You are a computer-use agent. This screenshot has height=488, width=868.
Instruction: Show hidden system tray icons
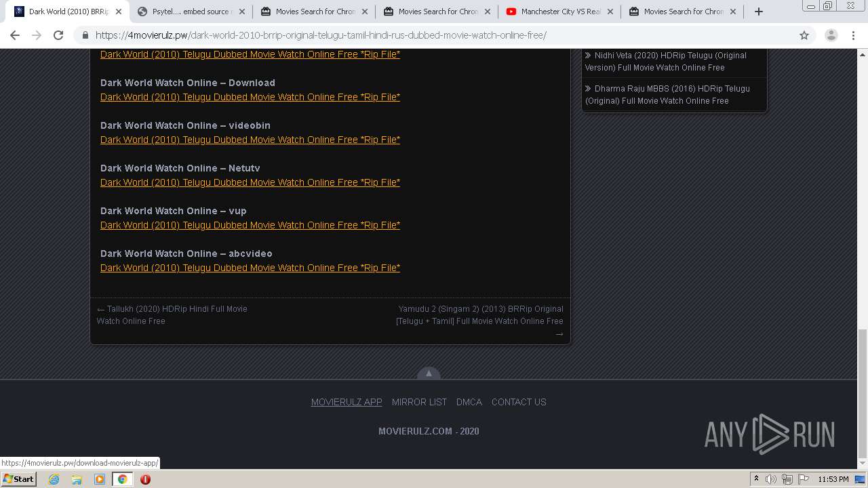coord(756,479)
